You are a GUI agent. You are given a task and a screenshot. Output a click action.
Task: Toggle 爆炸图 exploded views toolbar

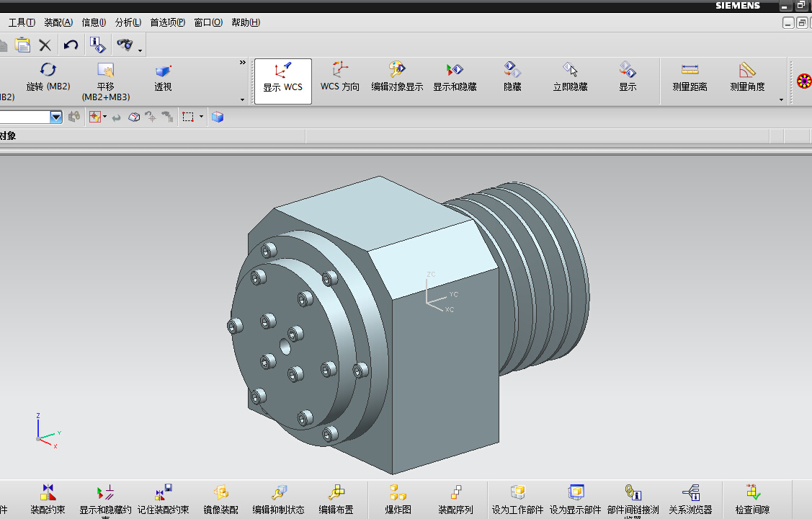[398, 500]
